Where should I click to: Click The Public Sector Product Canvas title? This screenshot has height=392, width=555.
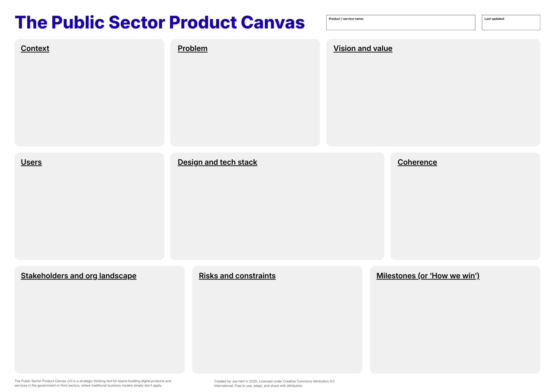[x=160, y=22]
